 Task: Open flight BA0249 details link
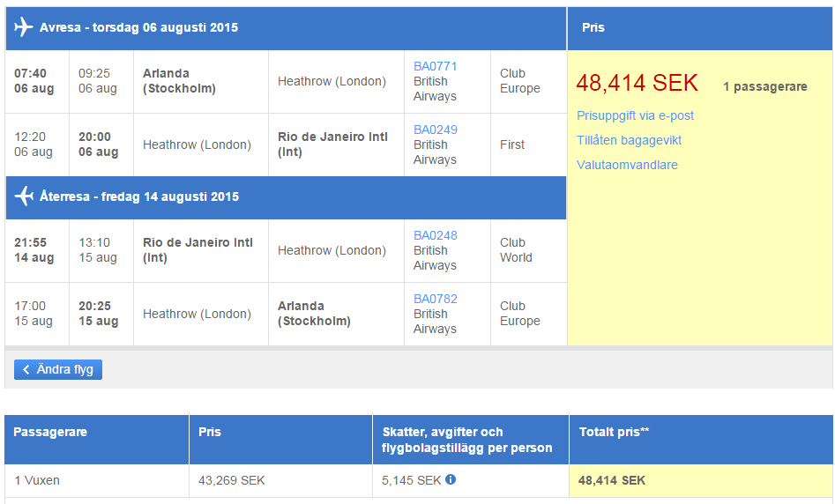(435, 130)
